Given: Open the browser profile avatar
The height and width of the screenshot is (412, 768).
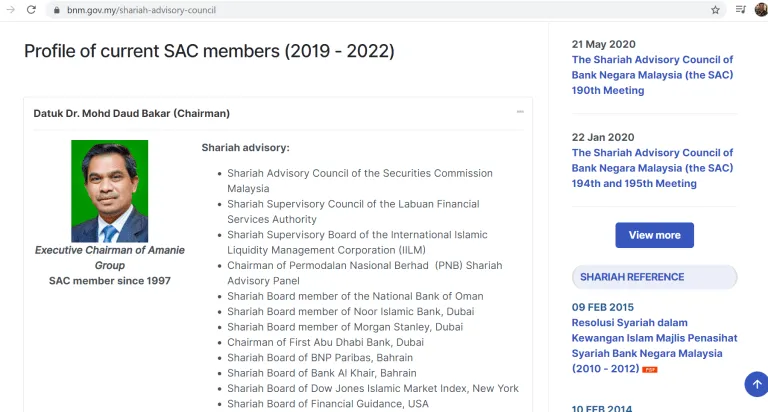Looking at the screenshot, I should pyautogui.click(x=760, y=10).
